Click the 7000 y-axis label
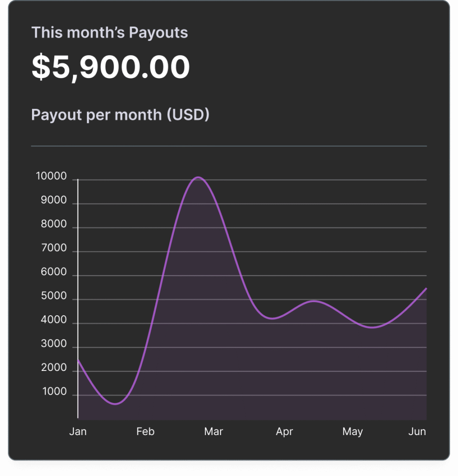458x476 pixels. point(54,249)
